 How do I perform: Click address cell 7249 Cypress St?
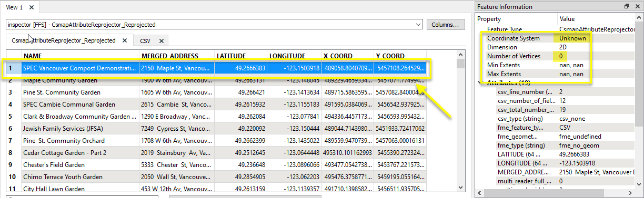177,129
